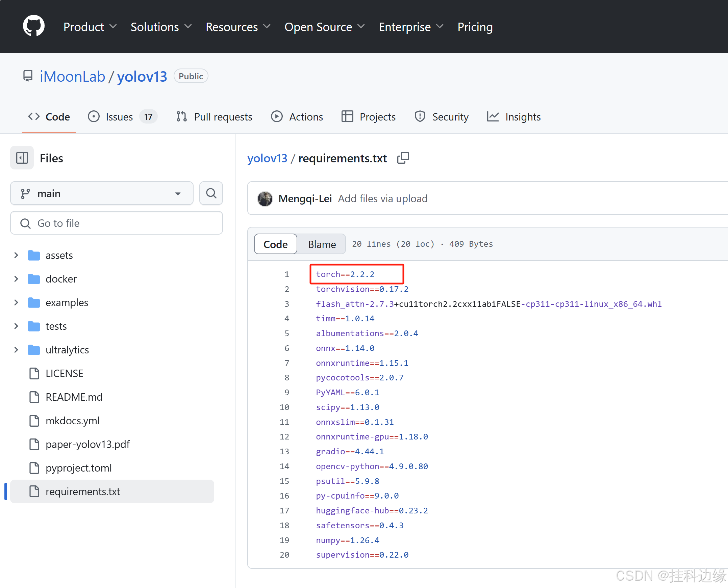Screen dimensions: 728x588
Task: Click the yolov13 breadcrumb link
Action: [x=267, y=158]
